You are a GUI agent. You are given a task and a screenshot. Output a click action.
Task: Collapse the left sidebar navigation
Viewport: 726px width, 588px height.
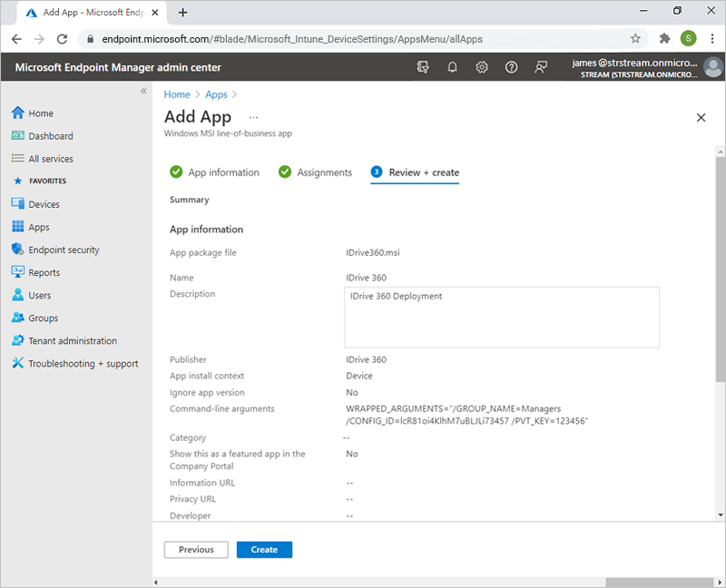[143, 92]
